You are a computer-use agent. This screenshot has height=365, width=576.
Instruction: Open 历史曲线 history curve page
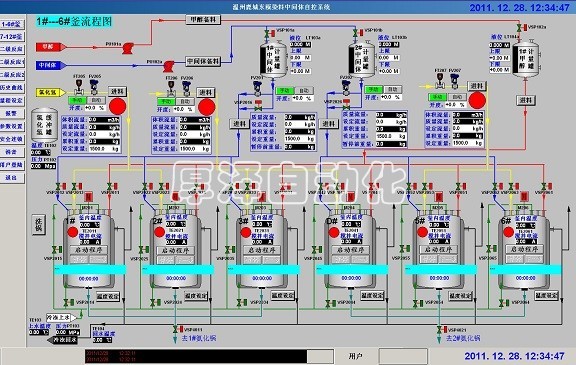12,87
